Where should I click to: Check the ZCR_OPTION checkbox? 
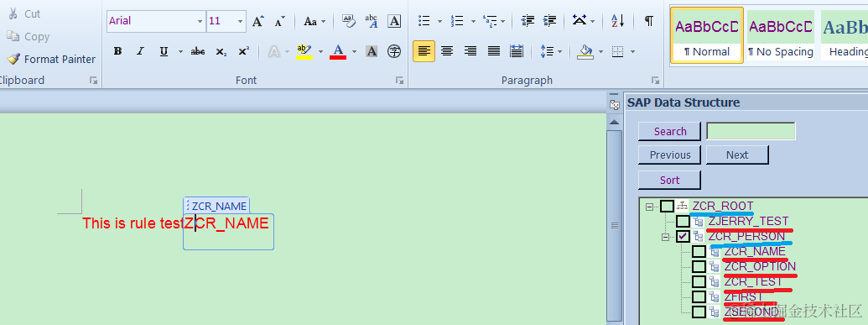pyautogui.click(x=699, y=267)
